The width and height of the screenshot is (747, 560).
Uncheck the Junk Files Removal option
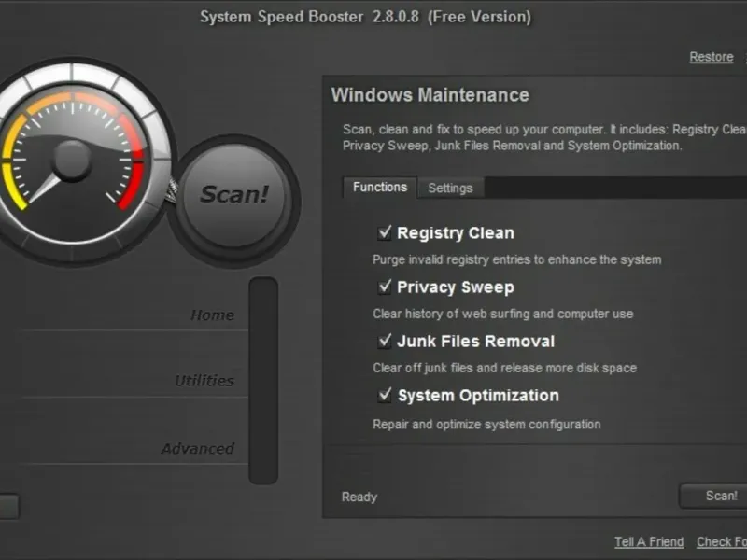384,341
